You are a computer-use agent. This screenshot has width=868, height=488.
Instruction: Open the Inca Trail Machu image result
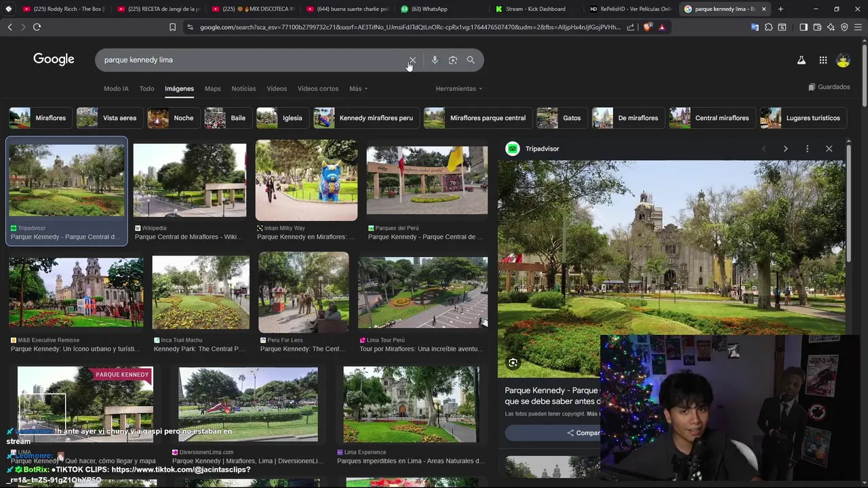point(201,292)
